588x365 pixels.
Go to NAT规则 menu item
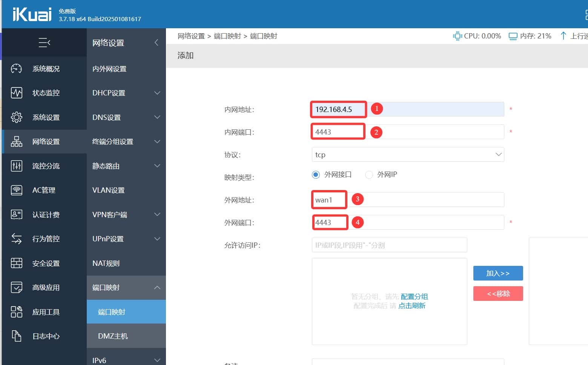pyautogui.click(x=106, y=263)
